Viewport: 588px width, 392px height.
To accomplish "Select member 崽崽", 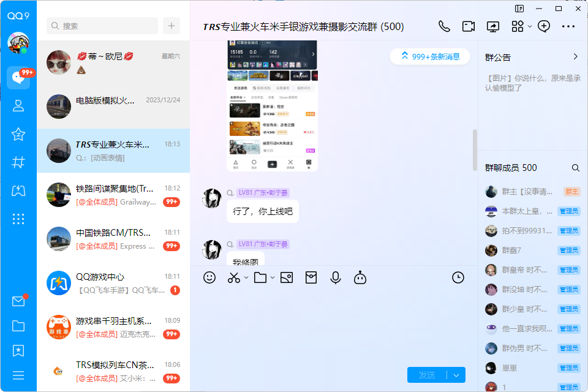I will coord(532,368).
